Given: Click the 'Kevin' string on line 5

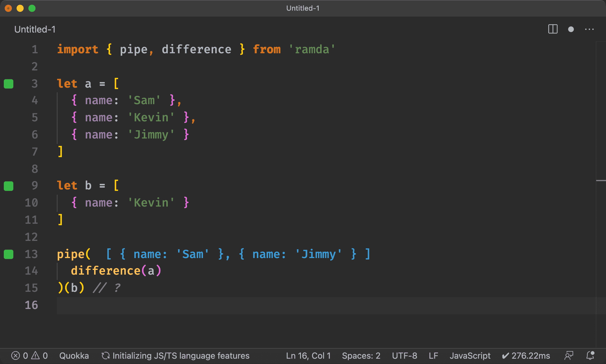Looking at the screenshot, I should [x=151, y=117].
